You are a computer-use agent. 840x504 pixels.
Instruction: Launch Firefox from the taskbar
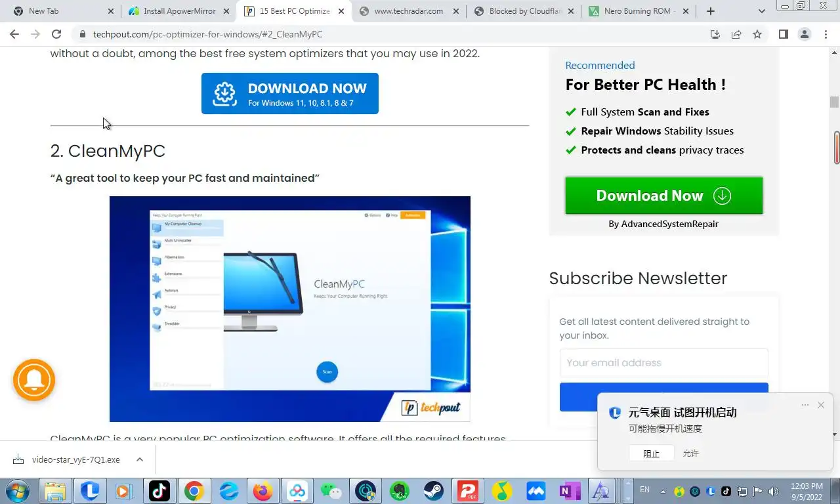(x=262, y=491)
